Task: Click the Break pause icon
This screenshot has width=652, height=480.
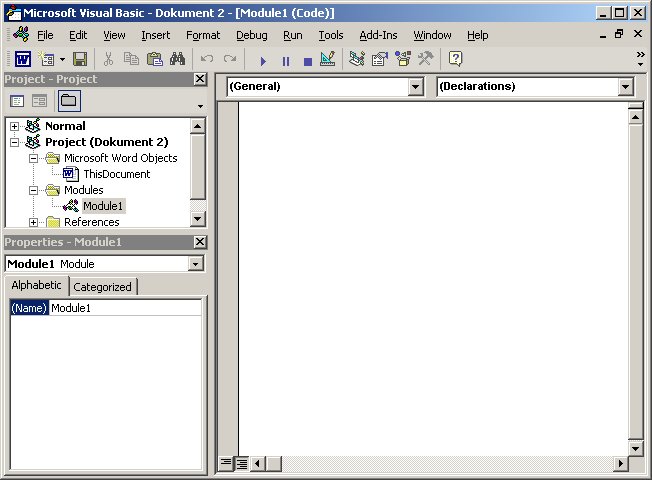Action: click(x=286, y=62)
